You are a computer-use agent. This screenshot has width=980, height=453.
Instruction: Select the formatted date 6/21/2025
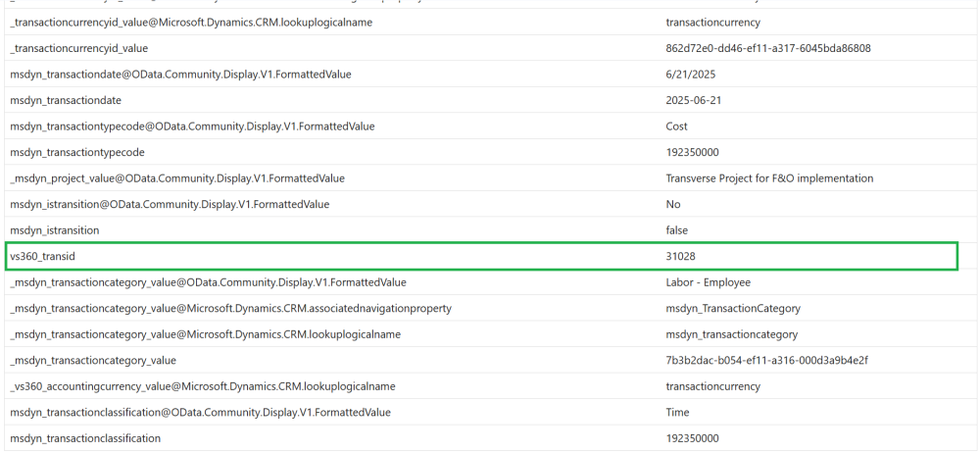689,75
